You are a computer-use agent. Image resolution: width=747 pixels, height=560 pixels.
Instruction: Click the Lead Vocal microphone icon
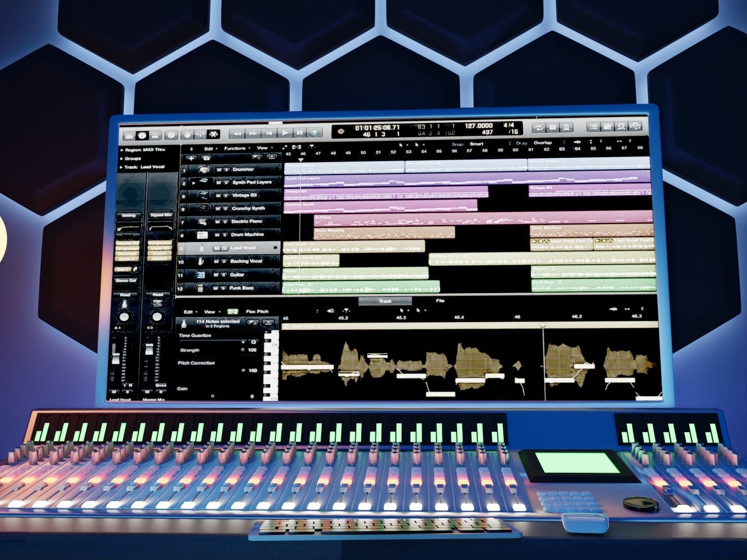(201, 248)
